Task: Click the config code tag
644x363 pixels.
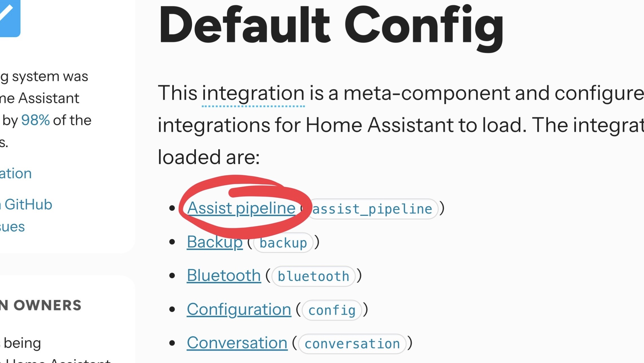Action: [332, 310]
